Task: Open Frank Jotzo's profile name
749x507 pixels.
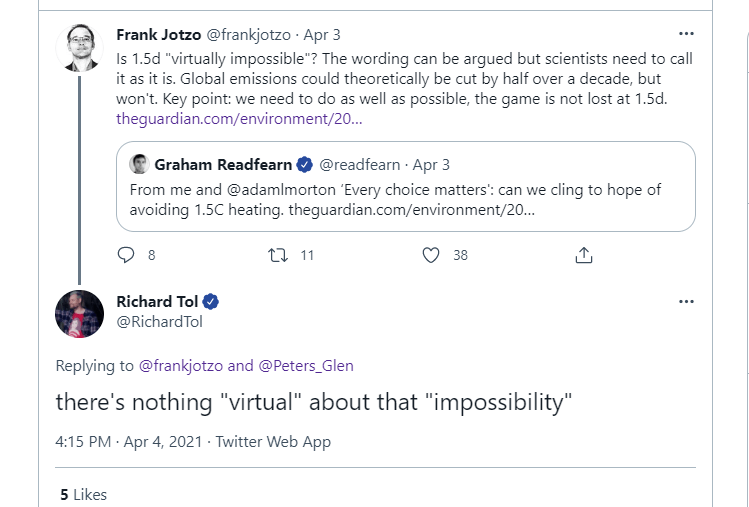Action: [158, 34]
